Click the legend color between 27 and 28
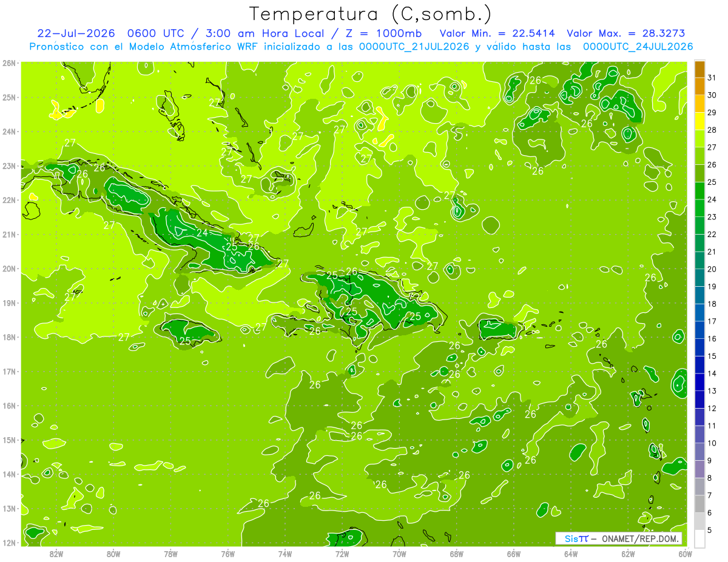The image size is (728, 562). [699, 138]
